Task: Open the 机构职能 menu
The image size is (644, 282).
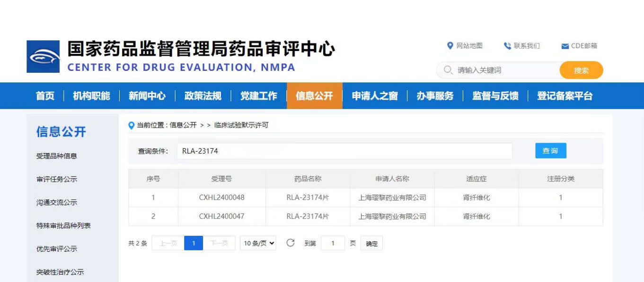Action: coord(91,96)
